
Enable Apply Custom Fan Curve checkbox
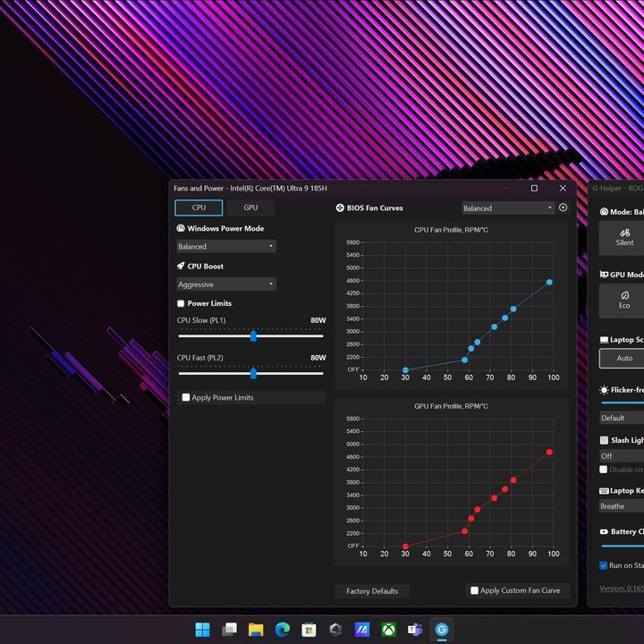point(474,590)
